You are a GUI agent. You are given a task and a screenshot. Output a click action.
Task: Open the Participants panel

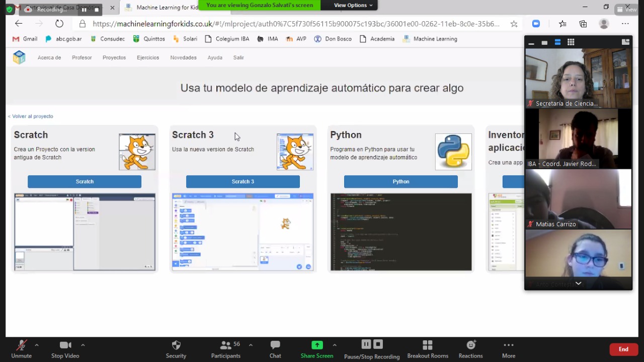[226, 345]
